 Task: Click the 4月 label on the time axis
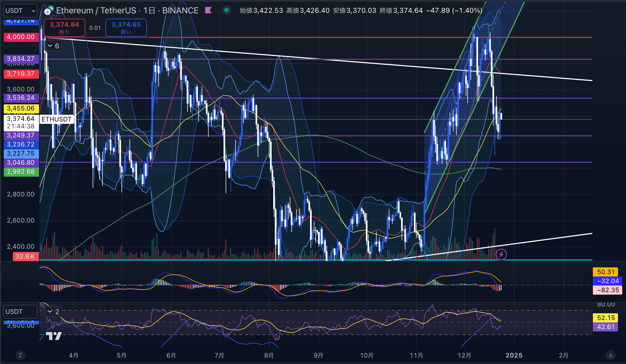[x=74, y=355]
